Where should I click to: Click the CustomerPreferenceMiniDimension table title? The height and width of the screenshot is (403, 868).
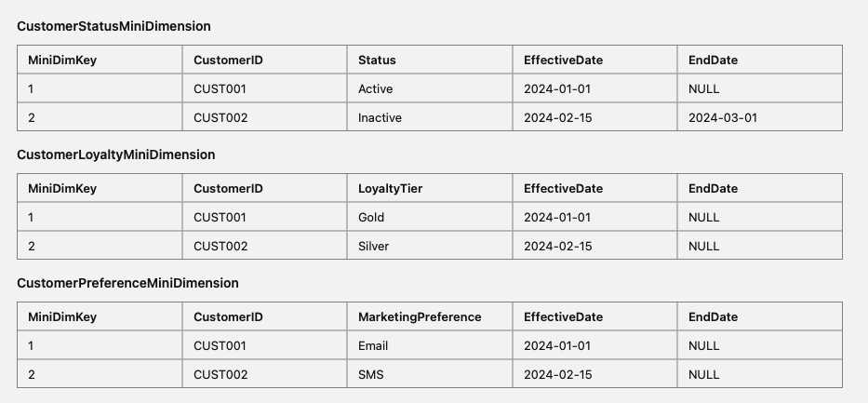pyautogui.click(x=127, y=283)
